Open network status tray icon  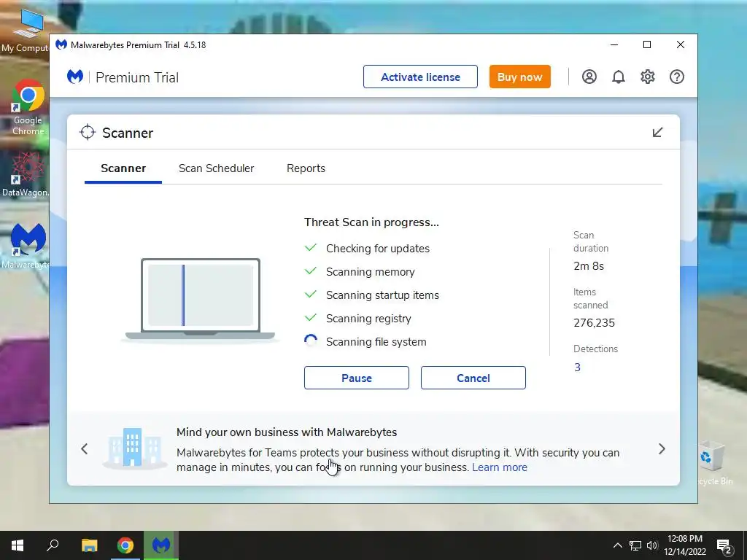tap(635, 545)
